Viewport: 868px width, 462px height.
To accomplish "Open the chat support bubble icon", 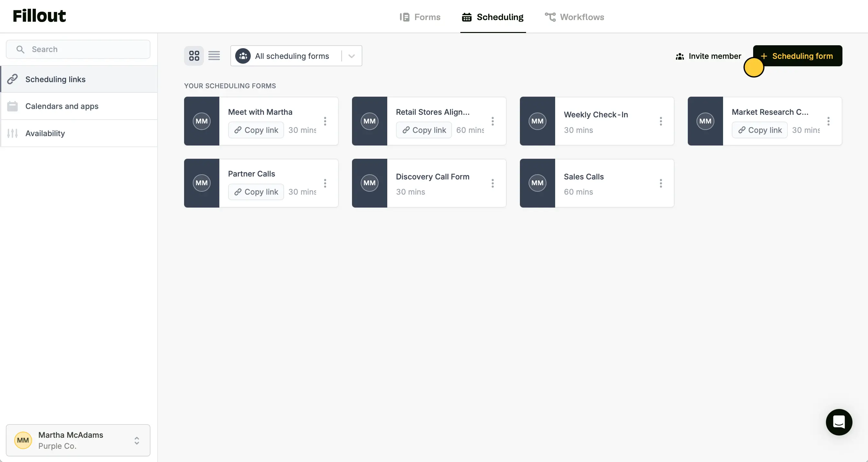I will point(839,422).
